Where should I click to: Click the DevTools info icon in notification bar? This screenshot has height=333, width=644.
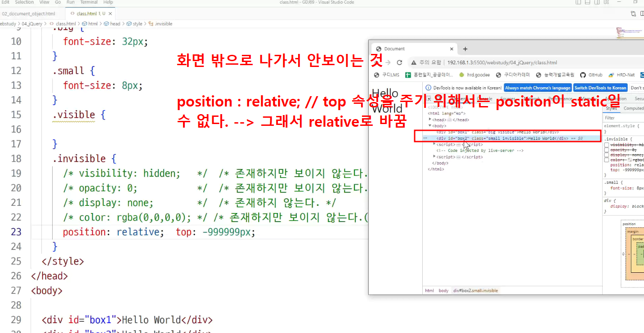(429, 88)
